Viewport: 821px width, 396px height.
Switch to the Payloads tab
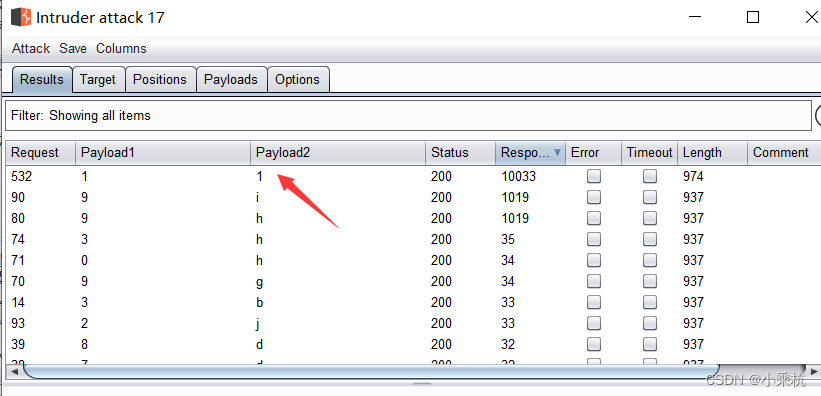(231, 80)
